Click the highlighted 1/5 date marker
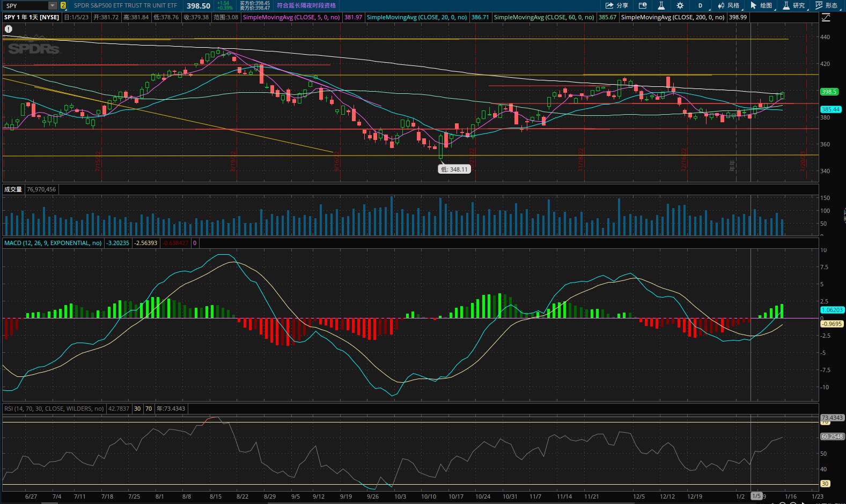The image size is (846, 504). point(756,496)
